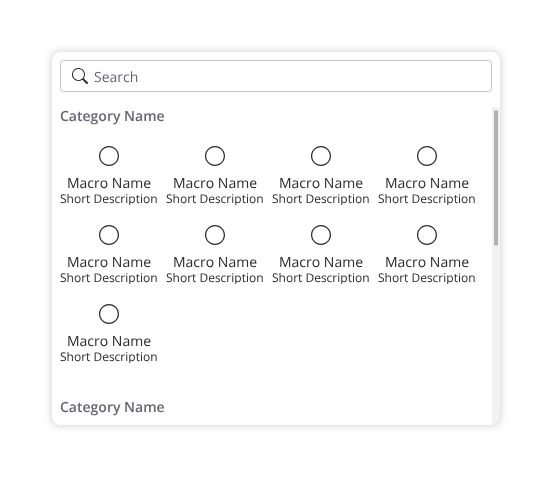Screen dimensions: 552x477
Task: Select the fourth macro's circle icon in row two
Action: 427,235
